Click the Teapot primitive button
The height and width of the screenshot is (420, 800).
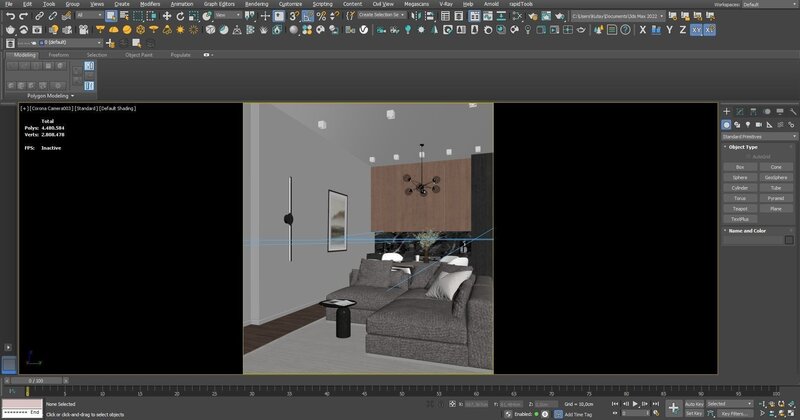tap(739, 208)
